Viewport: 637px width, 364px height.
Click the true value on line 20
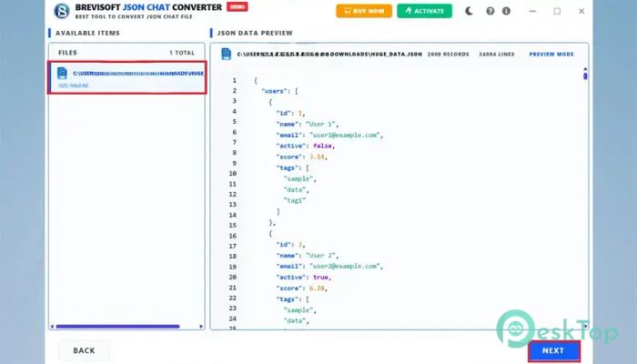320,277
